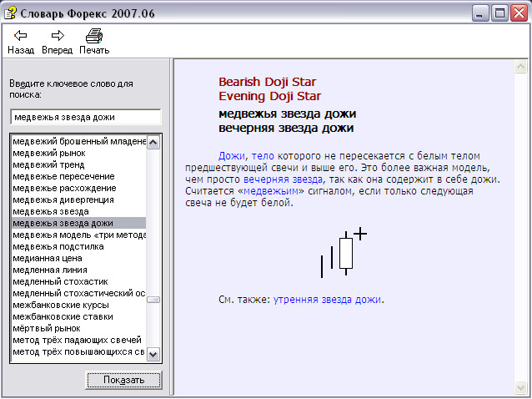532x399 pixels.
Task: Choose межбанковские курсы entry
Action: coord(79,305)
